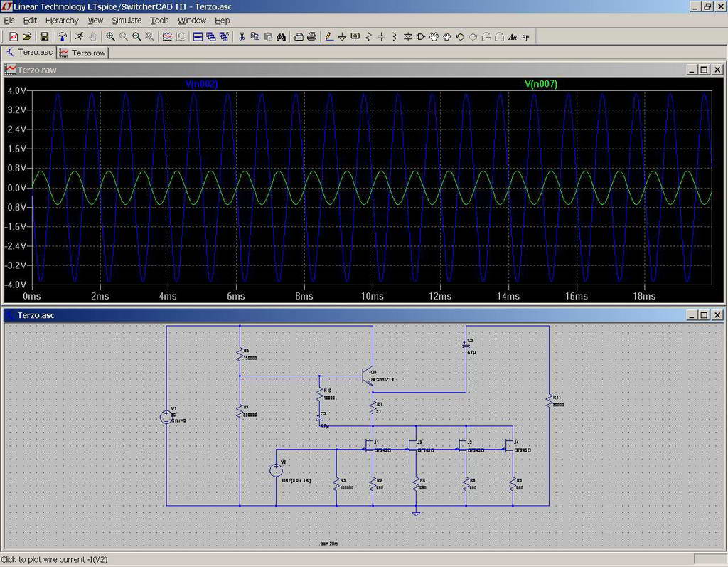Click the Open file folder icon

(27, 37)
